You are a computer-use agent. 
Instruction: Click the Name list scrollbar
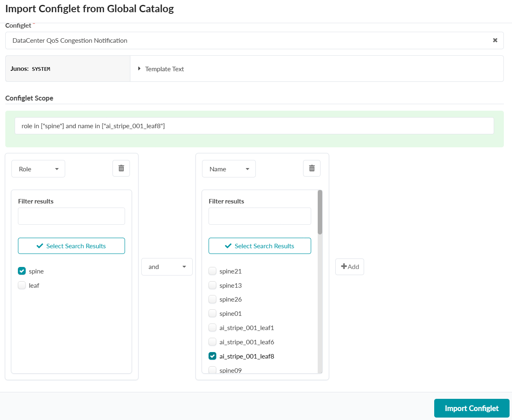tap(320, 212)
